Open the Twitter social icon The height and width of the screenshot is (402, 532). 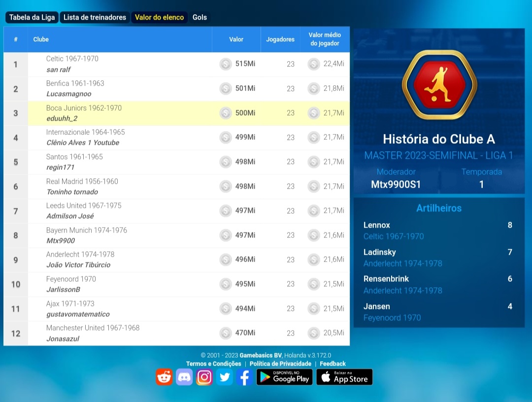pyautogui.click(x=225, y=377)
